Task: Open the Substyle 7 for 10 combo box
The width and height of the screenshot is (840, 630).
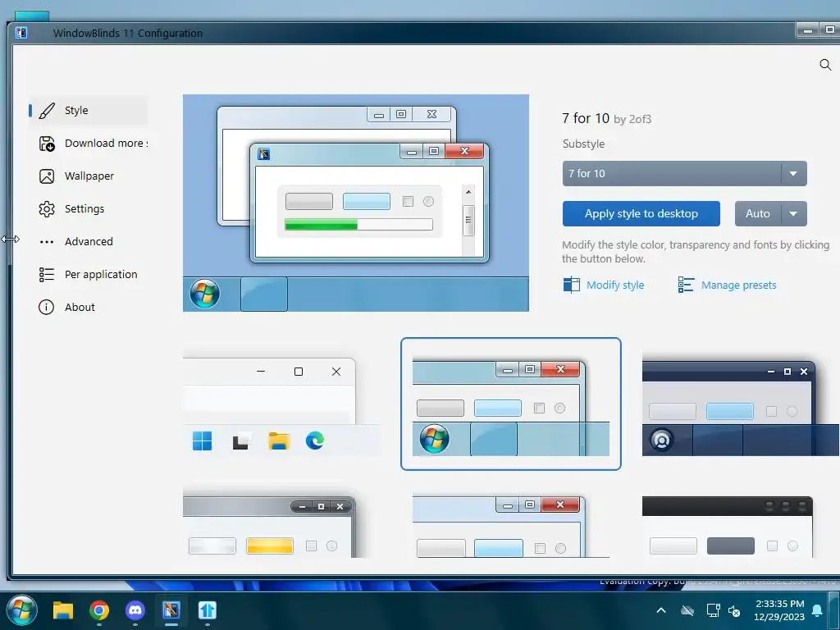Action: [685, 174]
